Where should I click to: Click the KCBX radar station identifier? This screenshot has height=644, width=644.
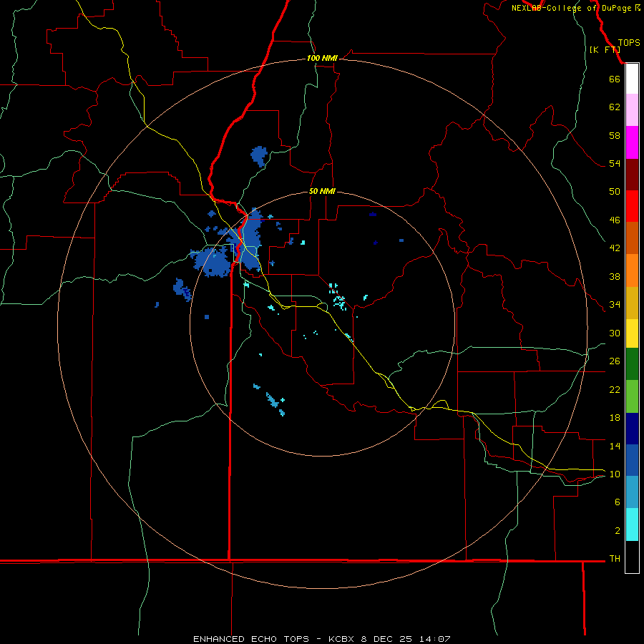[x=341, y=639]
